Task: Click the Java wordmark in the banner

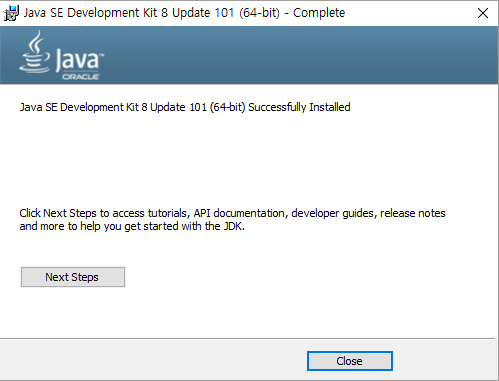Action: (x=80, y=60)
